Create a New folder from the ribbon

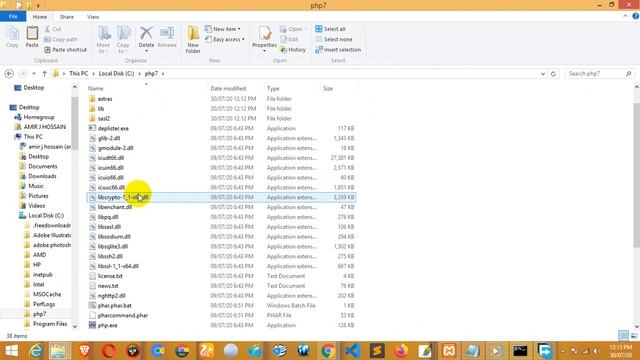point(193,39)
